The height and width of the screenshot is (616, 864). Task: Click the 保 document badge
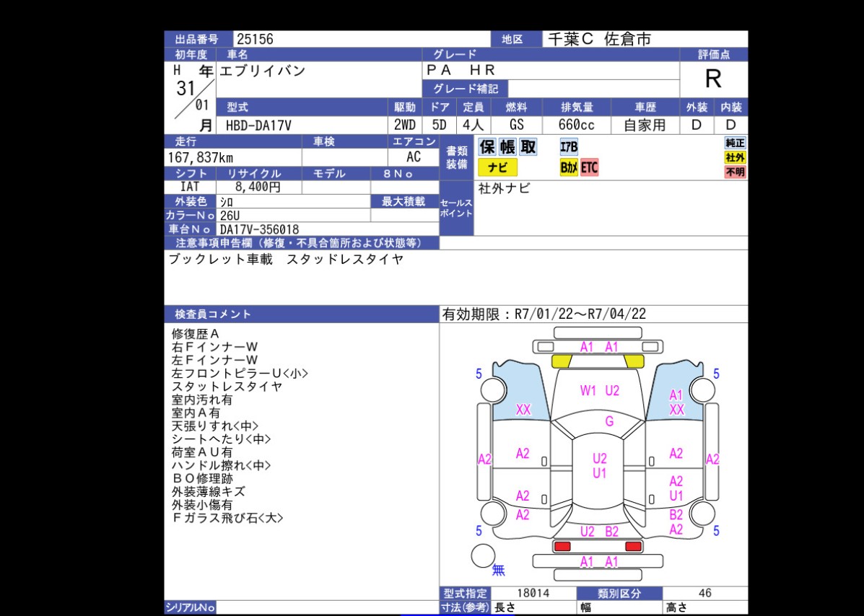pos(487,147)
